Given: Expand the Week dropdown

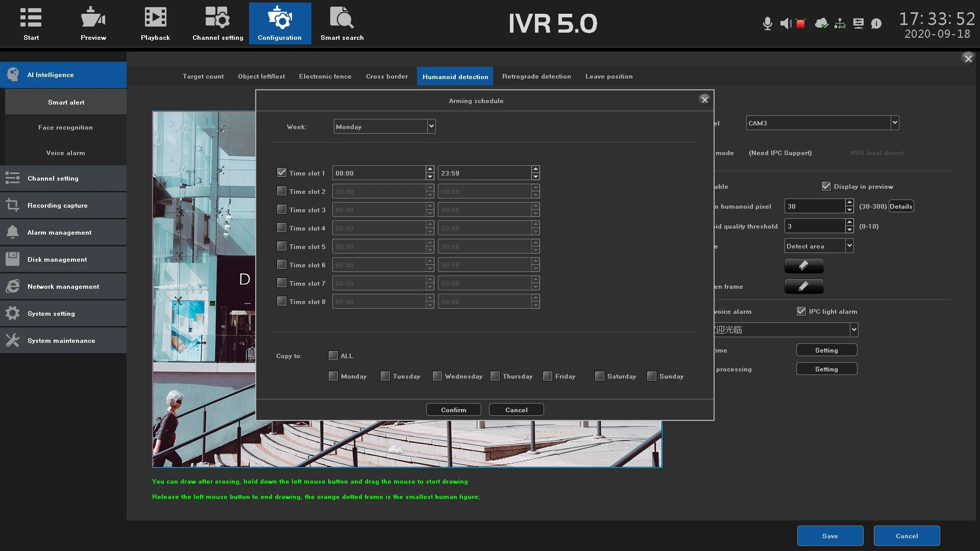Looking at the screenshot, I should coord(431,127).
